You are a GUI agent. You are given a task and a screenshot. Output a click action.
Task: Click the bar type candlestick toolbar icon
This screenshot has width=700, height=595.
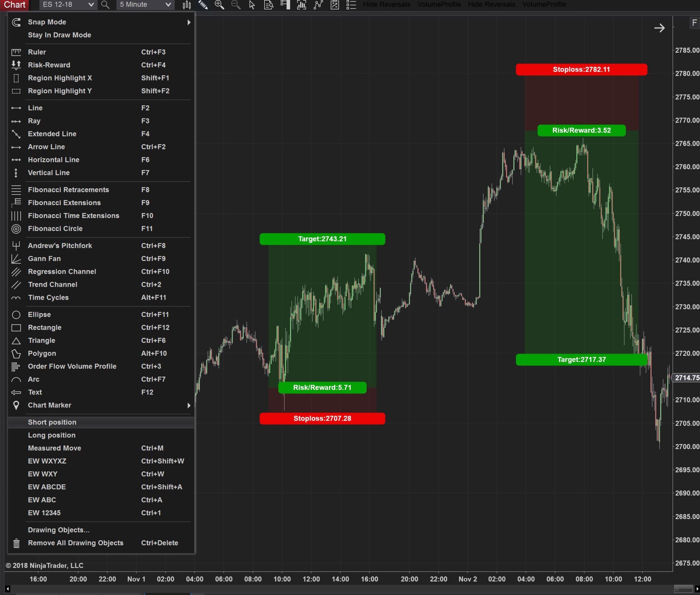tap(187, 5)
